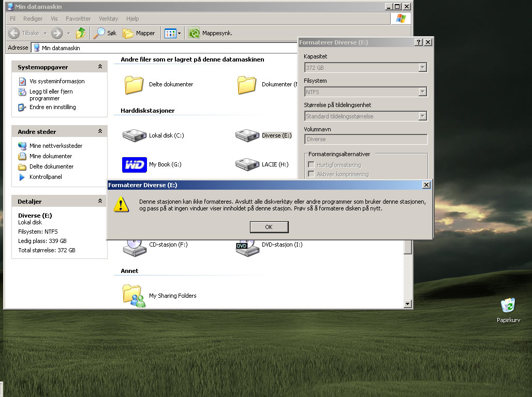Open the forward history dropdown arrow
This screenshot has width=532, height=397.
click(x=68, y=33)
